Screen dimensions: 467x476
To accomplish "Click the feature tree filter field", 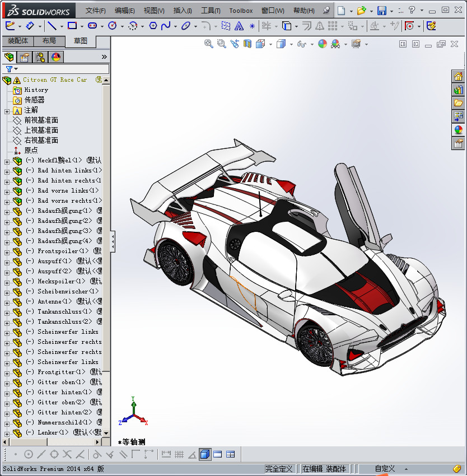I will click(62, 69).
